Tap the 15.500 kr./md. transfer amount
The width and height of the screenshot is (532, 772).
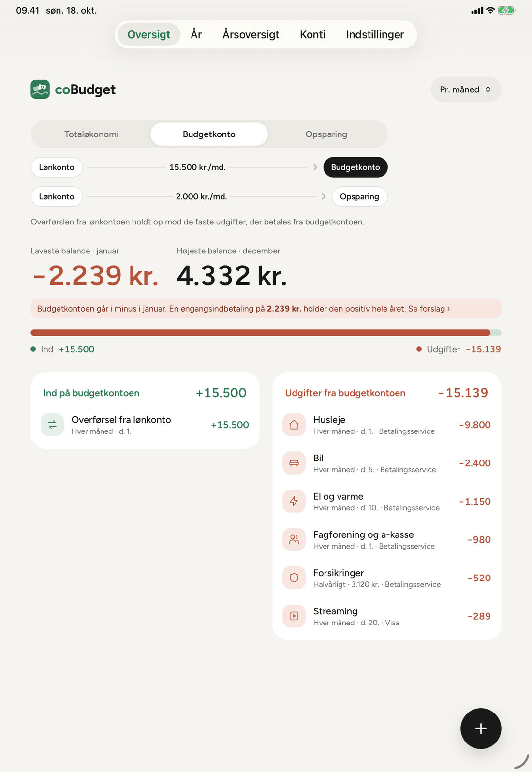pos(197,167)
